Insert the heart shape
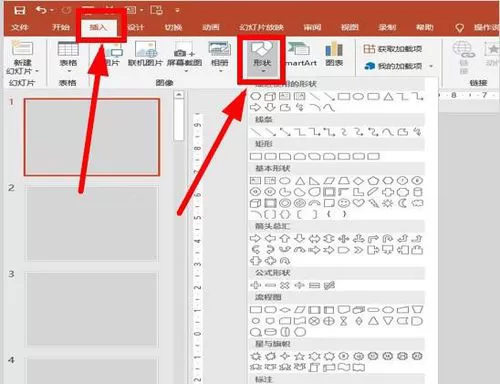This screenshot has height=384, width=500. tap(359, 203)
